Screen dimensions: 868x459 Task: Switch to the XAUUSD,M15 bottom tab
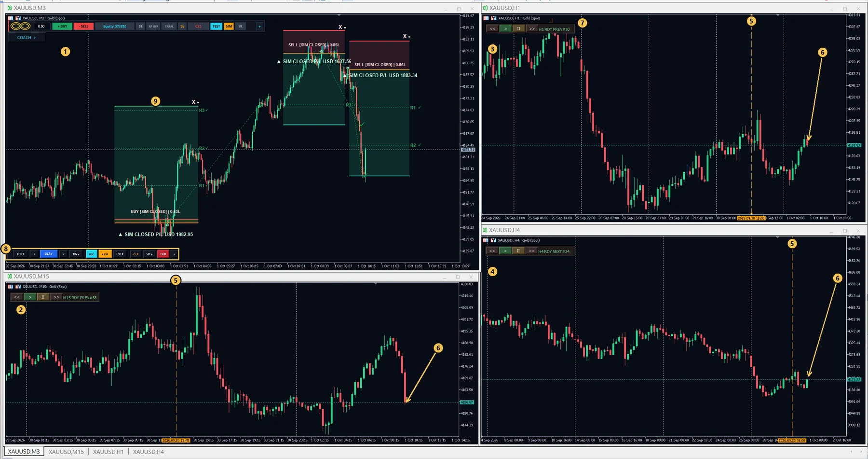(x=66, y=452)
